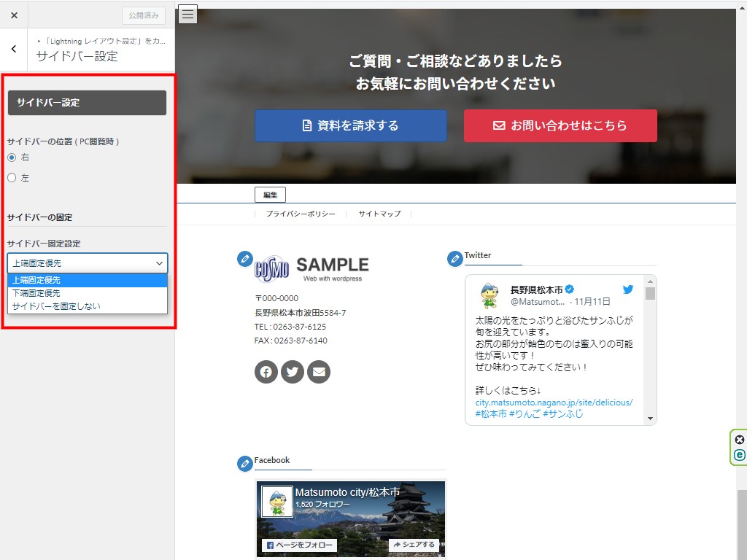747x560 pixels.
Task: Open the プライバシーポリシー menu item
Action: point(301,214)
